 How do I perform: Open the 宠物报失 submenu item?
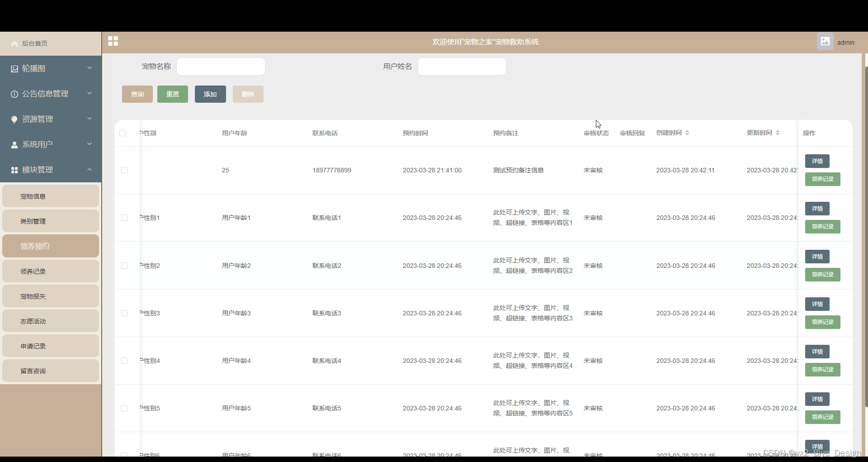51,296
